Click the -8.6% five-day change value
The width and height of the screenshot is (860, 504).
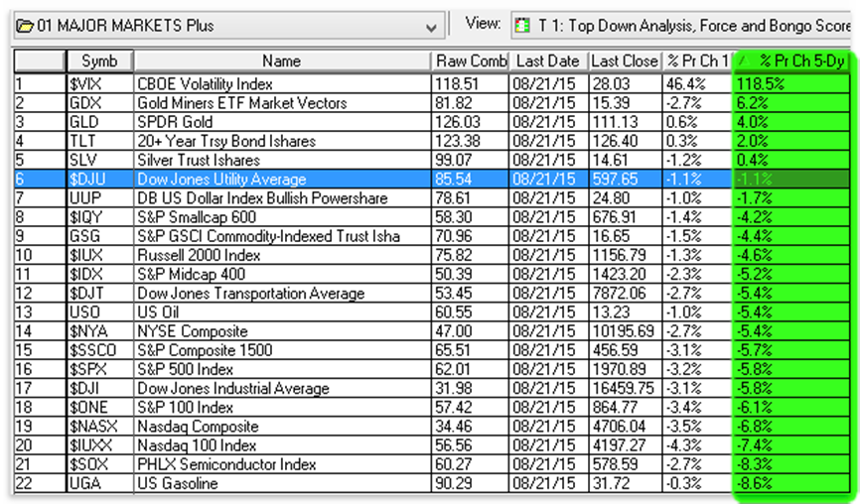coord(791,483)
